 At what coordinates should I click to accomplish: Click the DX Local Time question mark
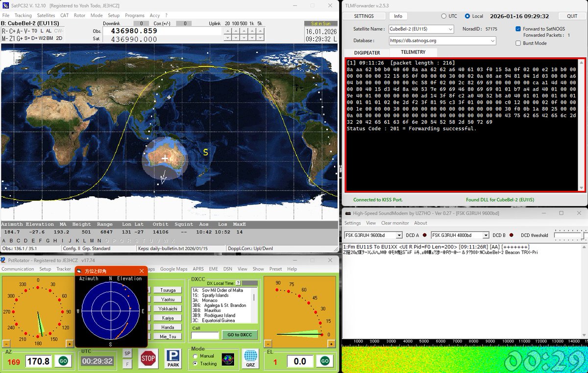[238, 283]
